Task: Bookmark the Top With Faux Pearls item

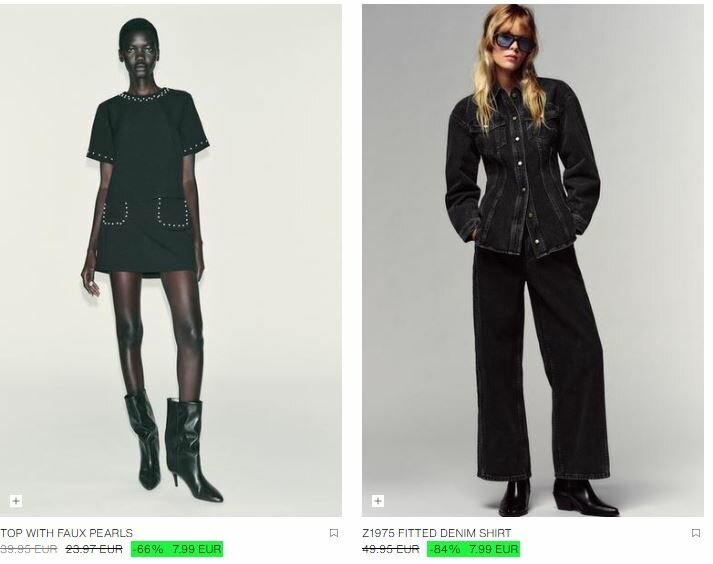Action: pos(333,533)
